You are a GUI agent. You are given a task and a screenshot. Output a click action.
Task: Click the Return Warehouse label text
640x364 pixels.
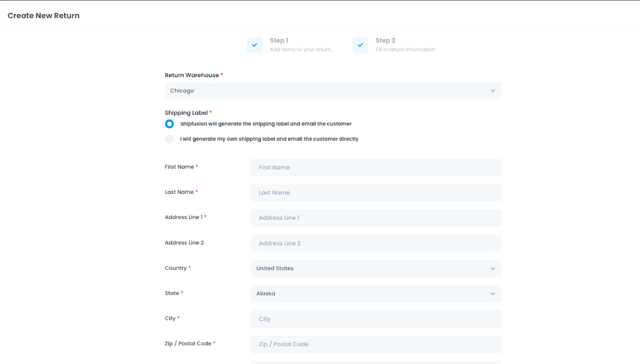click(x=192, y=75)
